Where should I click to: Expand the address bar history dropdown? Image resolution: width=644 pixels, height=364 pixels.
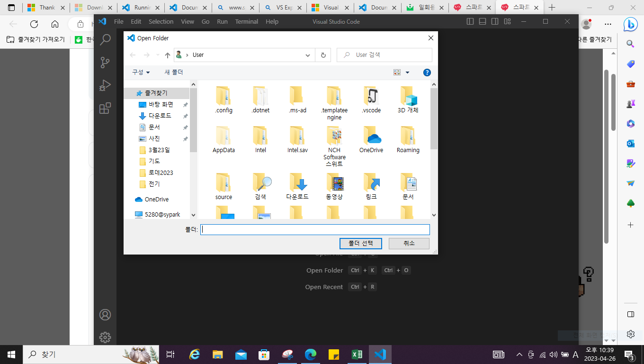click(308, 55)
